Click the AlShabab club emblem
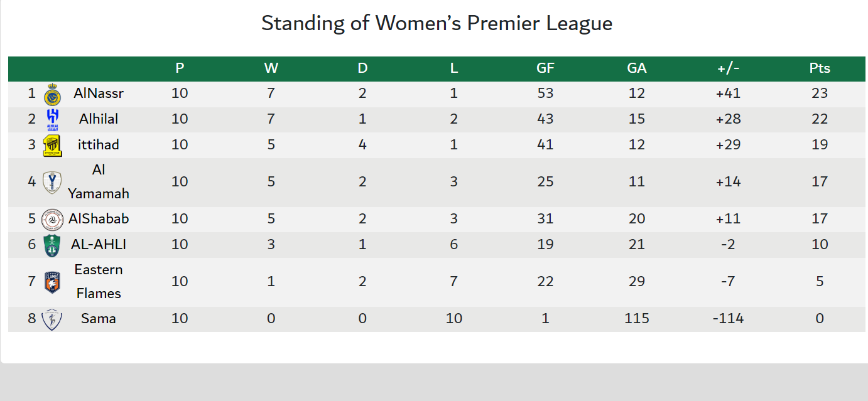The height and width of the screenshot is (401, 868). coord(52,220)
